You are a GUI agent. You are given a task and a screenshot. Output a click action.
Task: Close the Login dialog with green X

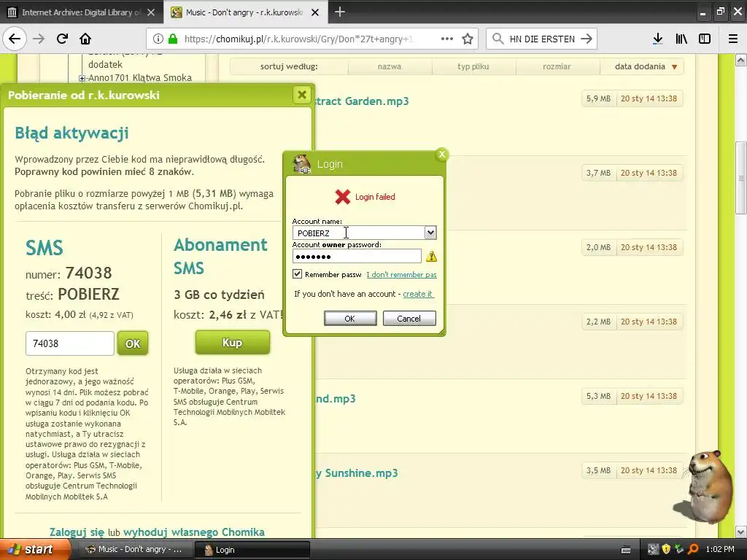441,155
